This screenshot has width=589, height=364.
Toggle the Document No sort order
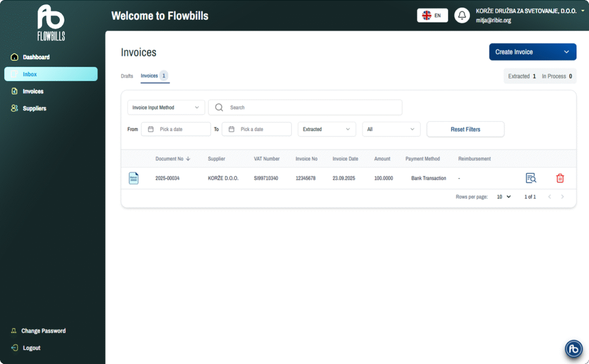coord(189,159)
